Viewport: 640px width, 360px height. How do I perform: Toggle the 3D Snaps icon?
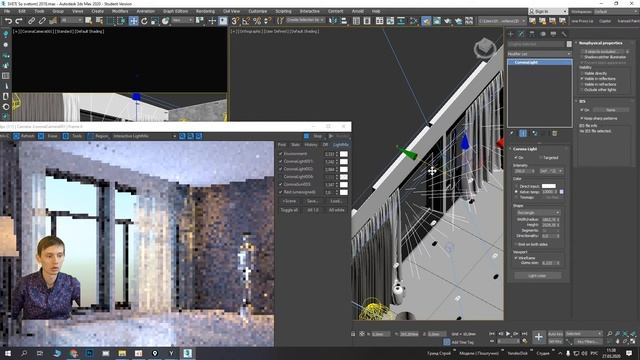(x=235, y=21)
